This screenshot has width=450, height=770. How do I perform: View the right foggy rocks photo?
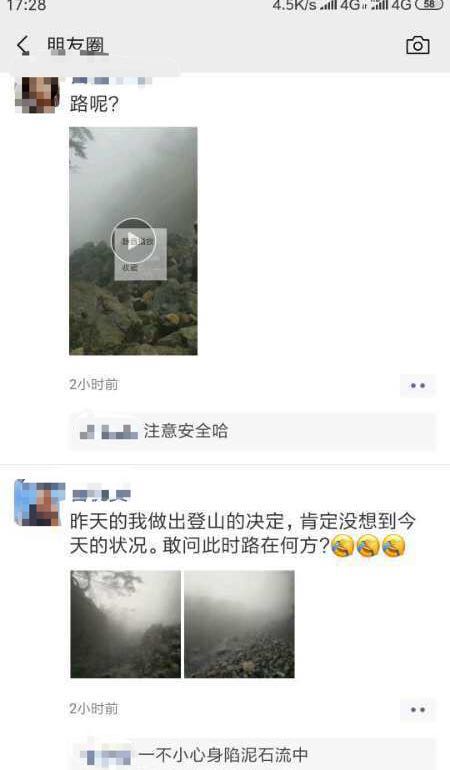click(239, 624)
